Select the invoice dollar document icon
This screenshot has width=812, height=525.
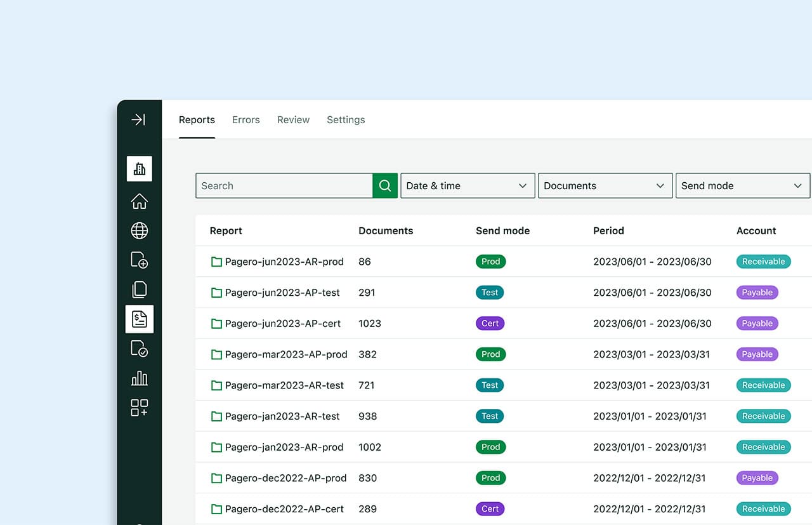tap(140, 319)
